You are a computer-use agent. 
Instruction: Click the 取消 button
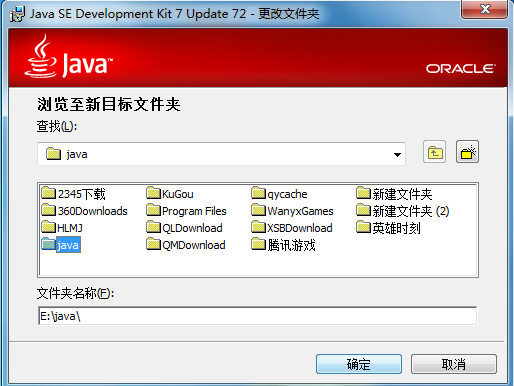[x=454, y=364]
